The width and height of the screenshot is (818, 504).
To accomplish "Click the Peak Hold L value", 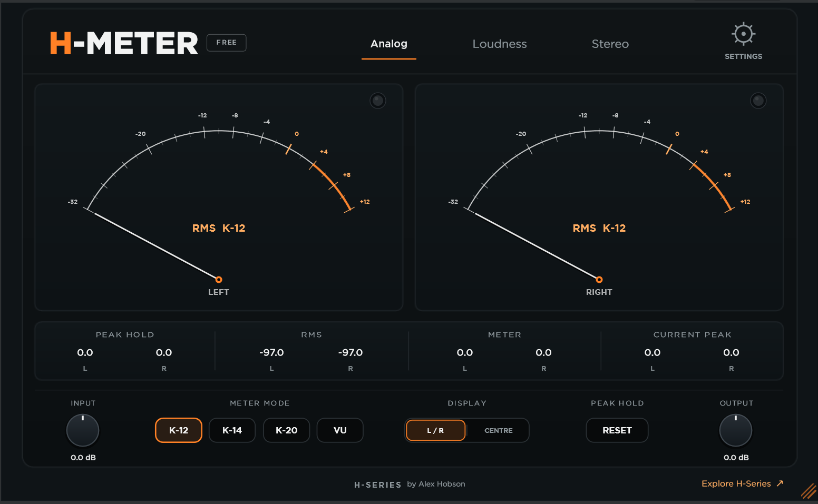I will [x=85, y=353].
